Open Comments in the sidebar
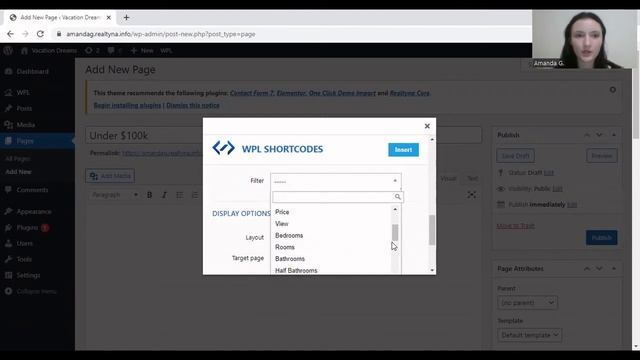The height and width of the screenshot is (360, 640). click(32, 190)
